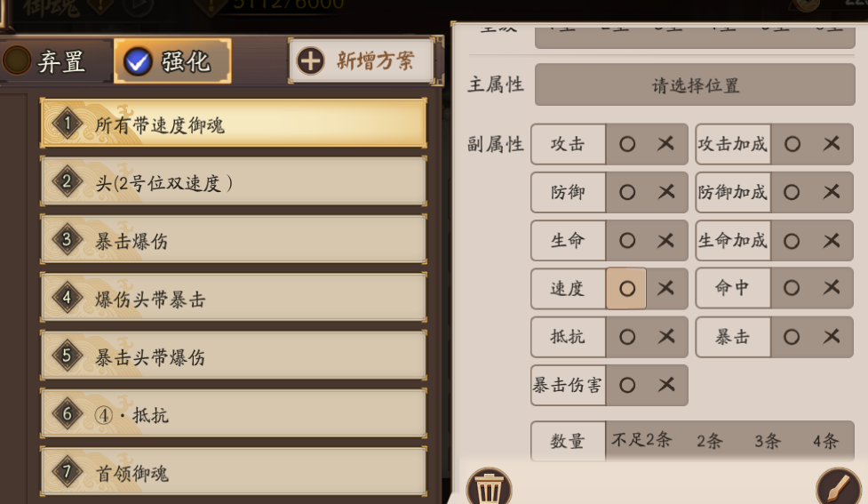Click the plus icon on 新增方案

[310, 61]
